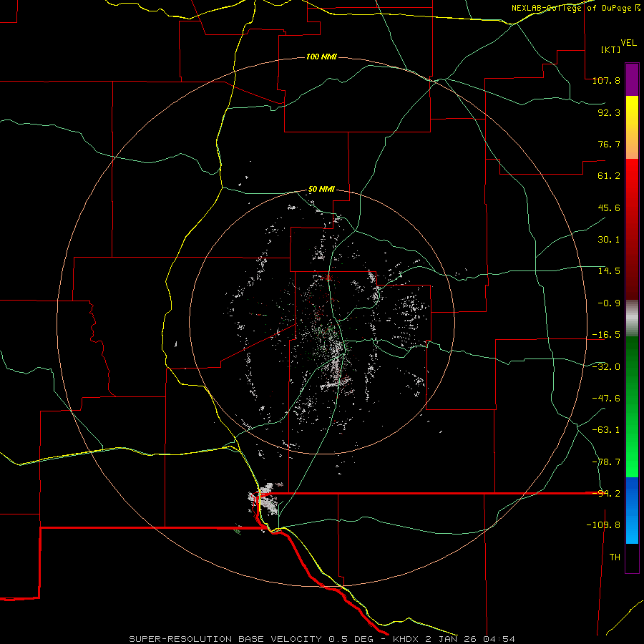The width and height of the screenshot is (644, 644).
Task: Click the -47.6 velocity scale value
Action: pyautogui.click(x=606, y=399)
